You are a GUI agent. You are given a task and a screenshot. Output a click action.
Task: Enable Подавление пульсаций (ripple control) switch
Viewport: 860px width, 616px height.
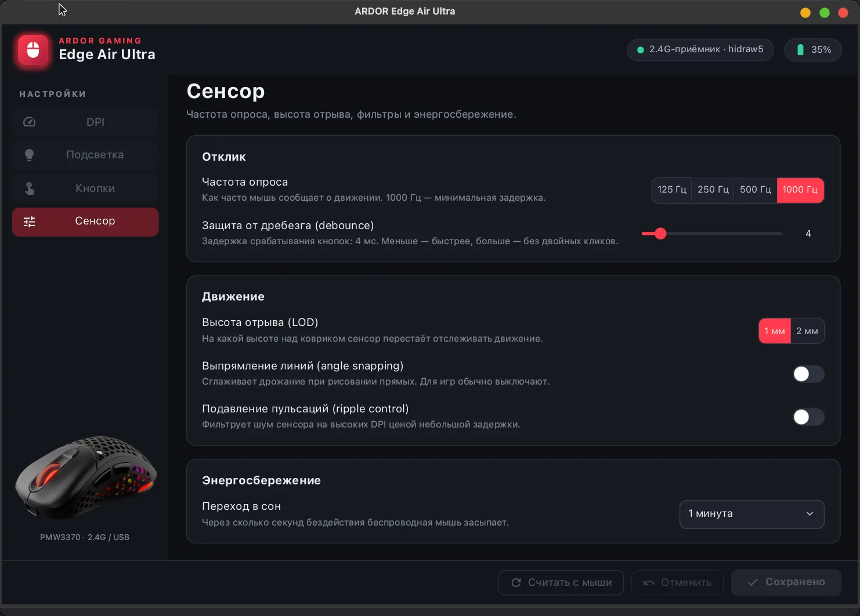808,417
